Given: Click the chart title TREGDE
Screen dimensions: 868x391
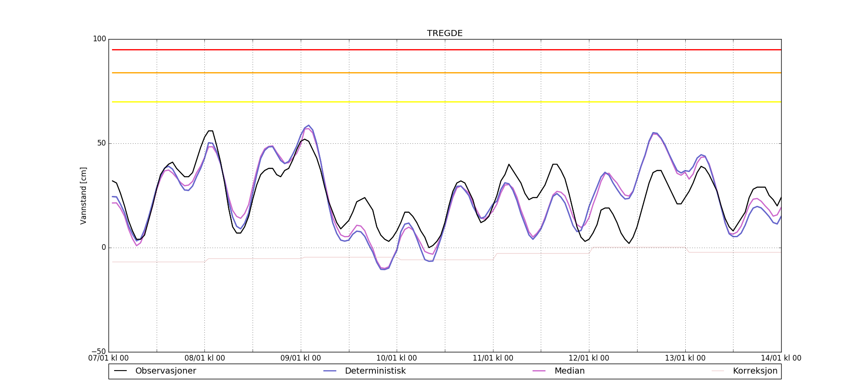Looking at the screenshot, I should tap(444, 33).
